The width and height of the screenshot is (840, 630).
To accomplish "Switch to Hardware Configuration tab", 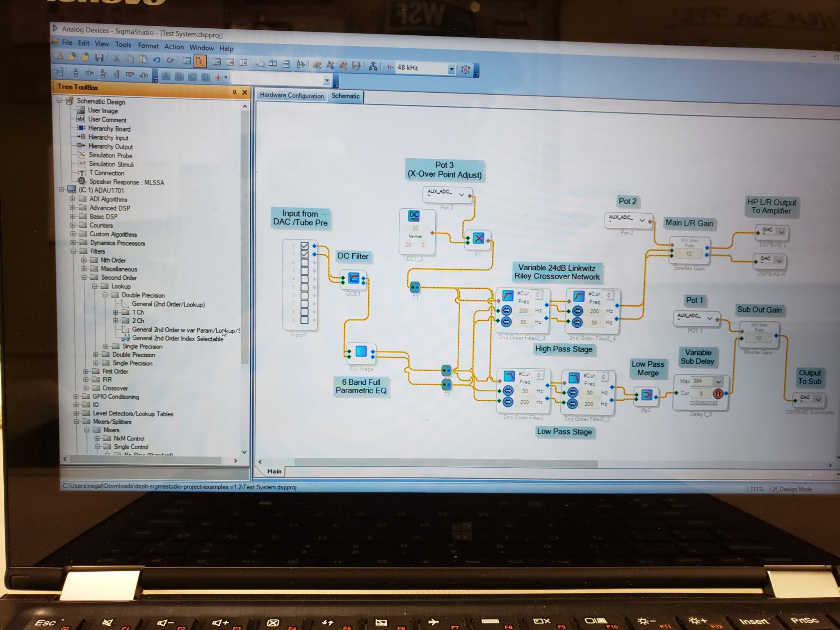I will tap(292, 96).
